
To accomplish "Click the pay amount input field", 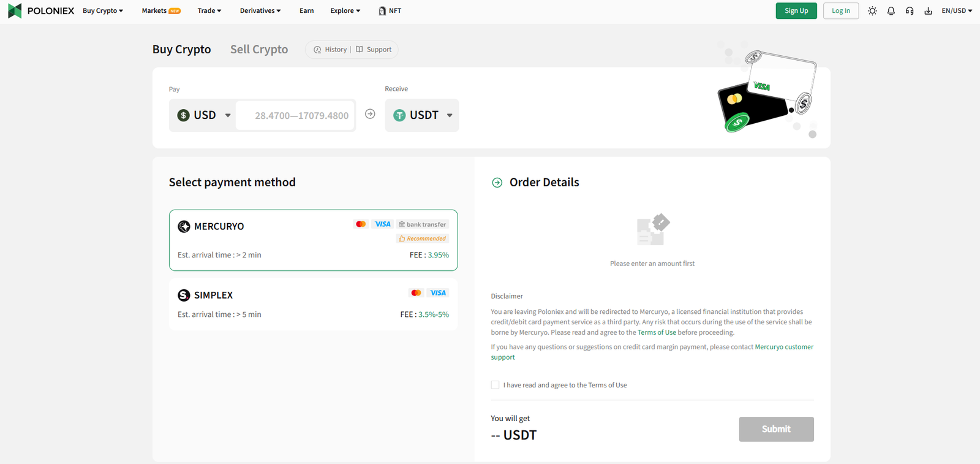I will click(296, 115).
